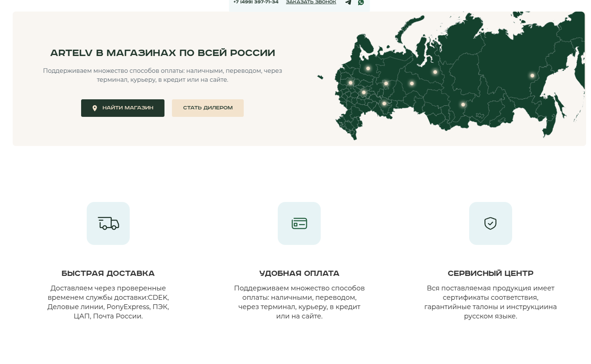Click heading ARTELV В МАГАЗИНАХ ПО ВСЕЙ РОССИИ
591x364 pixels.
tap(163, 53)
